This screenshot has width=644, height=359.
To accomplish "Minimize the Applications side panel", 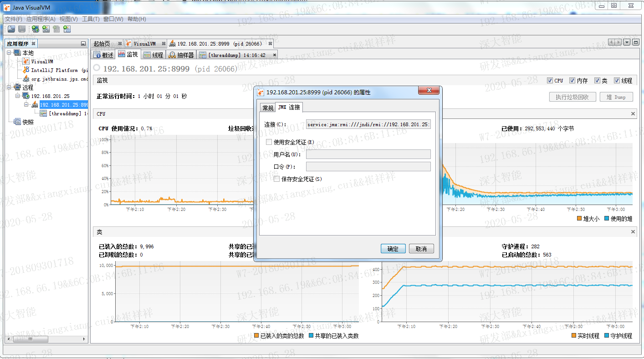I will tap(83, 44).
